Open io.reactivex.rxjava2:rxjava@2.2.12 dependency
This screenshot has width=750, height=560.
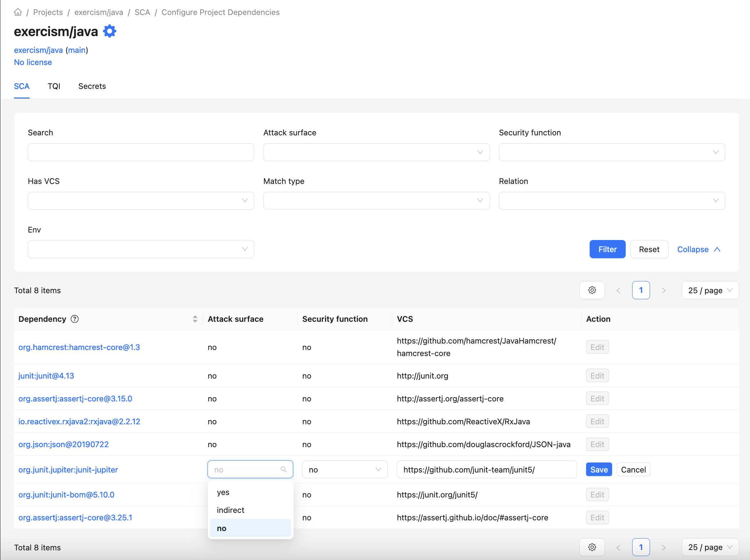tap(79, 421)
